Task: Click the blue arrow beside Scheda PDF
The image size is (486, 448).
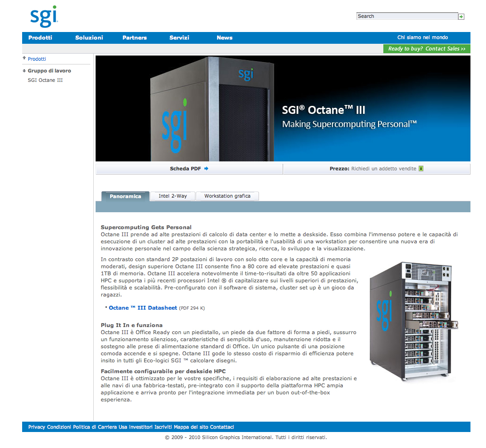Action: click(x=206, y=168)
